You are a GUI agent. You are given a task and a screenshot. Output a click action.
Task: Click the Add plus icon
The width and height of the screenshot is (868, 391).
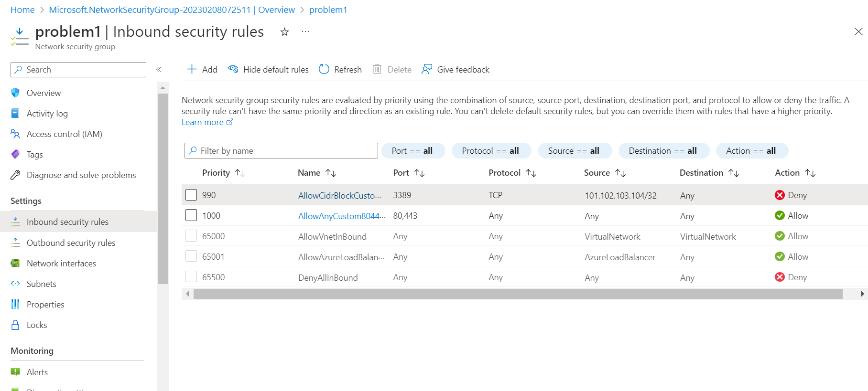[x=192, y=69]
